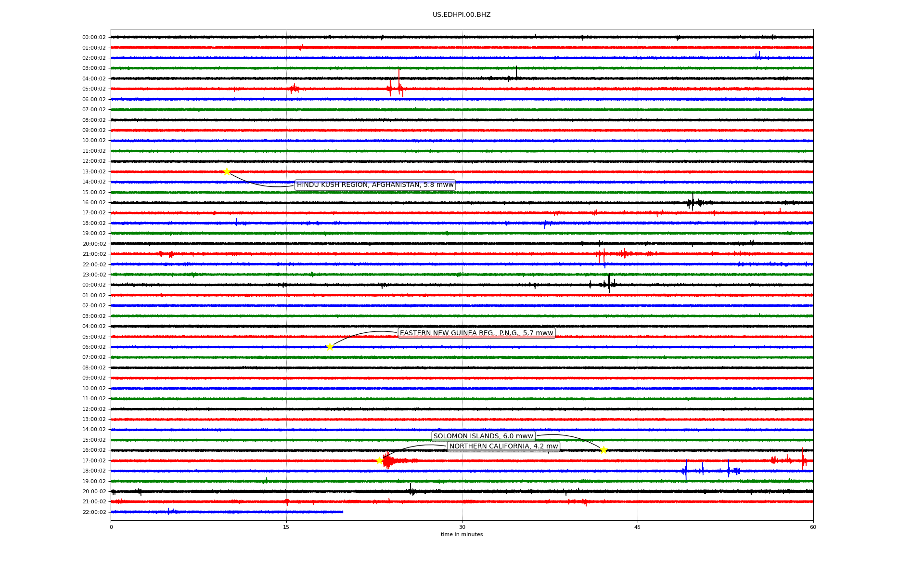
Task: Select the SOLOMON ISLANDS 6.0 mww label
Action: (x=483, y=436)
